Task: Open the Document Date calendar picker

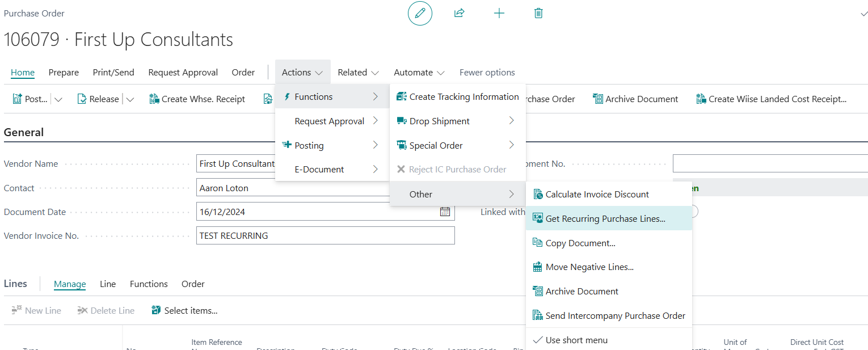Action: [x=445, y=212]
